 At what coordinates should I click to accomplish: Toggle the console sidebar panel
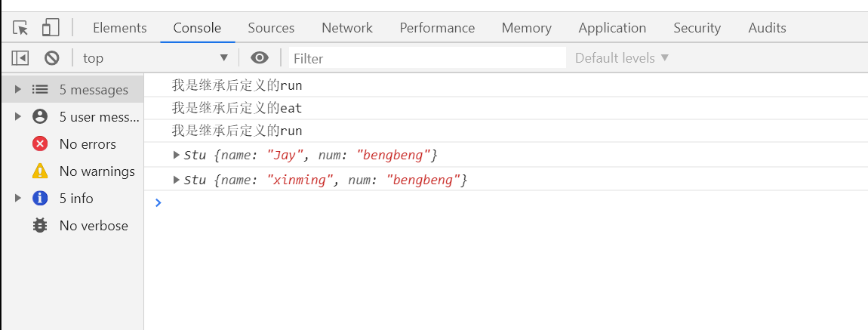point(20,57)
